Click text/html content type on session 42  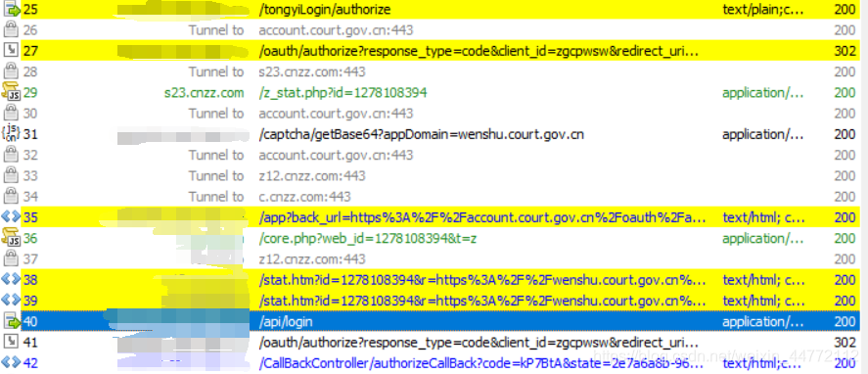(761, 363)
